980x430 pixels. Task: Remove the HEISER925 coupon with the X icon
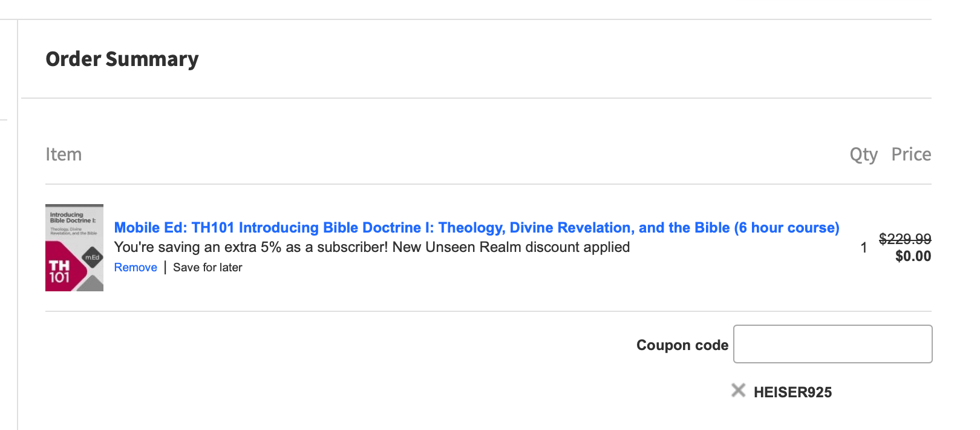coord(738,391)
